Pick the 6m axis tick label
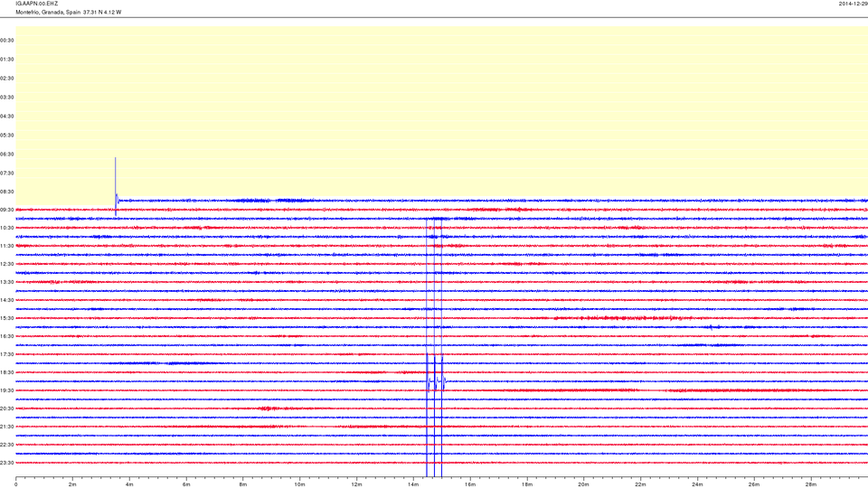 click(x=186, y=484)
